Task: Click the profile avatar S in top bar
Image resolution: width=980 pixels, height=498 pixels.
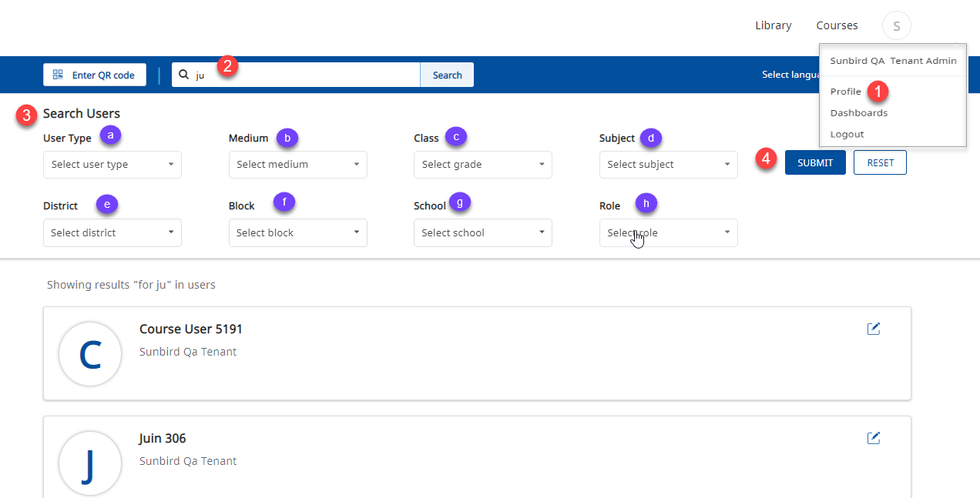Action: pos(896,25)
